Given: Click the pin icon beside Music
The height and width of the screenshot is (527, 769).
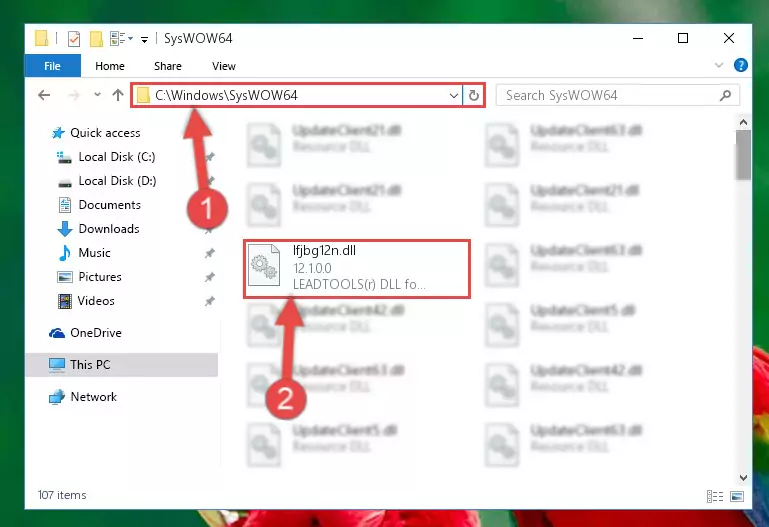Looking at the screenshot, I should [209, 253].
